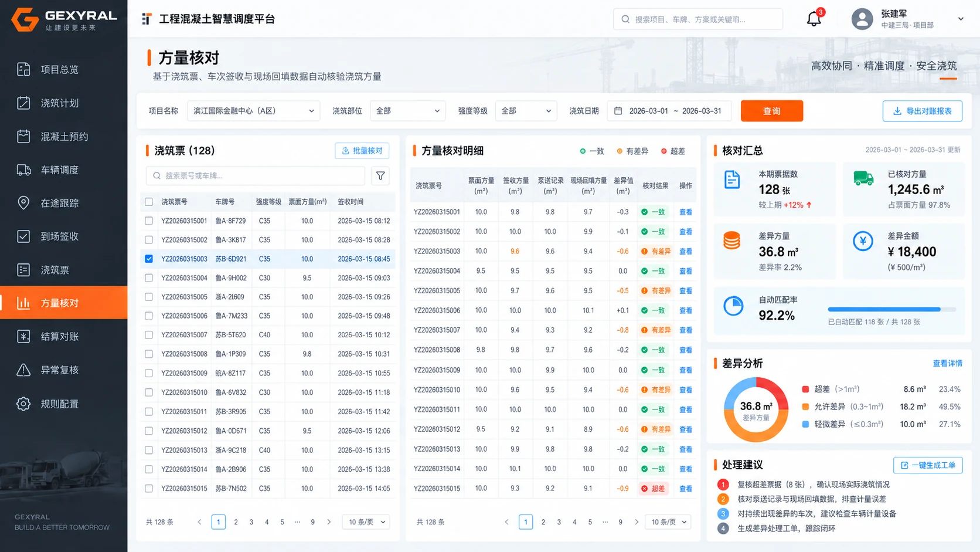This screenshot has height=552, width=980.
Task: Click the top search input field
Action: pos(697,19)
